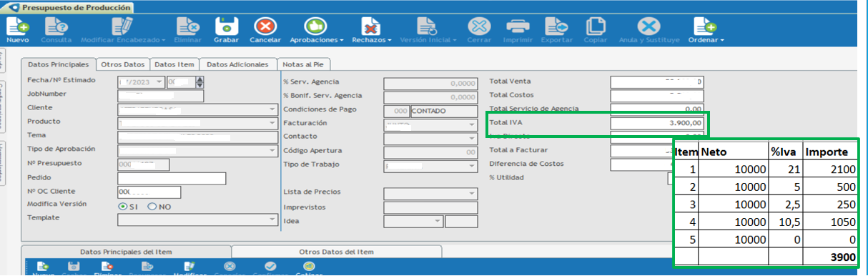Image resolution: width=868 pixels, height=276 pixels.
Task: Click the Tema input field
Action: pos(198,137)
